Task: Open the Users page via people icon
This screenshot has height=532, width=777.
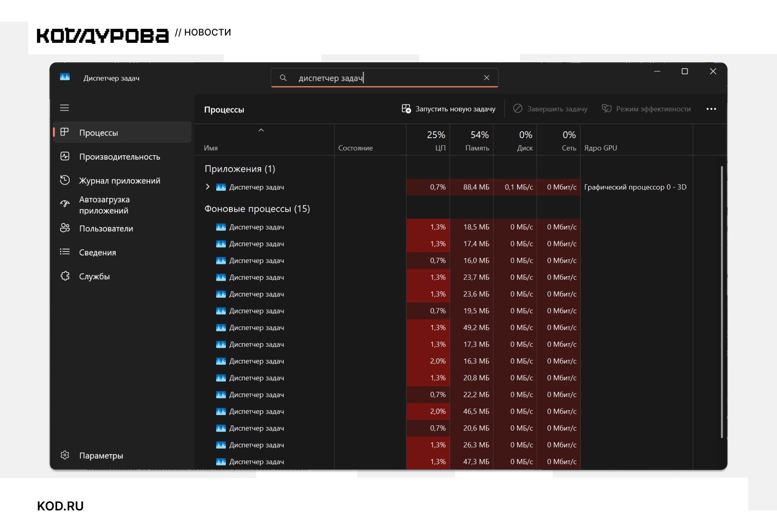Action: click(65, 228)
